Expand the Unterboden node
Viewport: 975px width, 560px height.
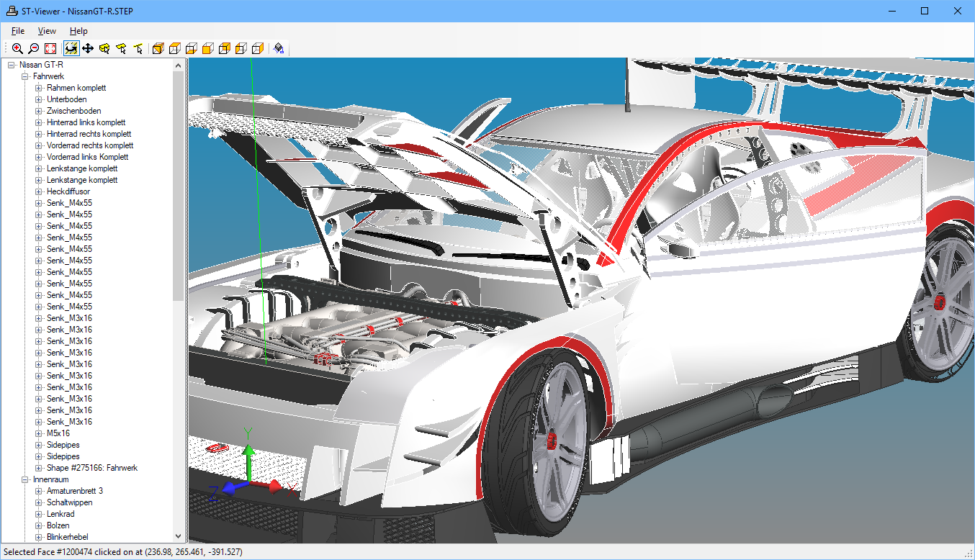pos(39,99)
